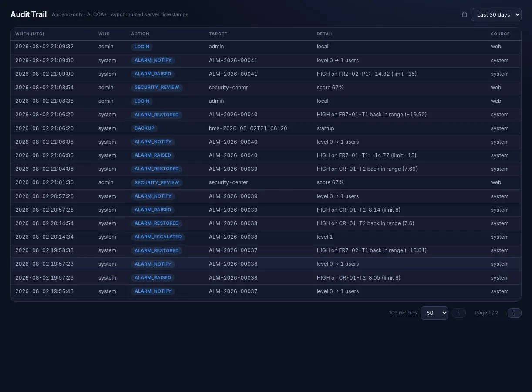The image size is (532, 392).
Task: Select the first LOGIN badge at 21:09:32
Action: tap(142, 47)
